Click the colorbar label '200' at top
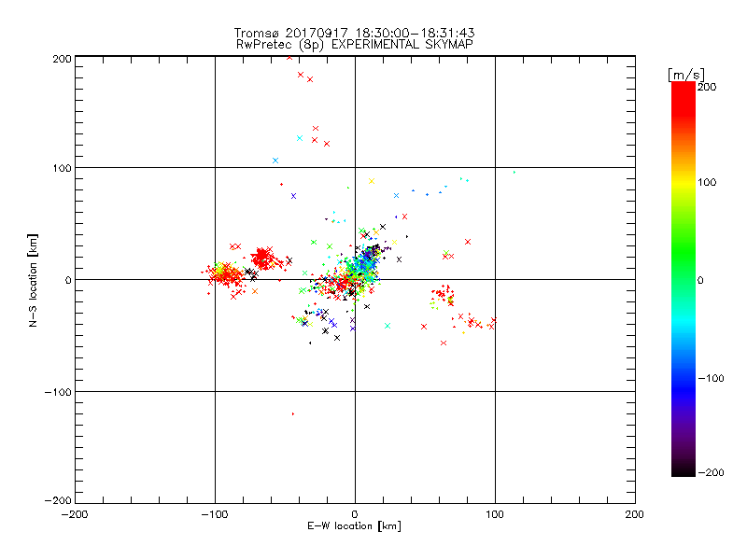Image resolution: width=747 pixels, height=560 pixels. click(x=707, y=87)
